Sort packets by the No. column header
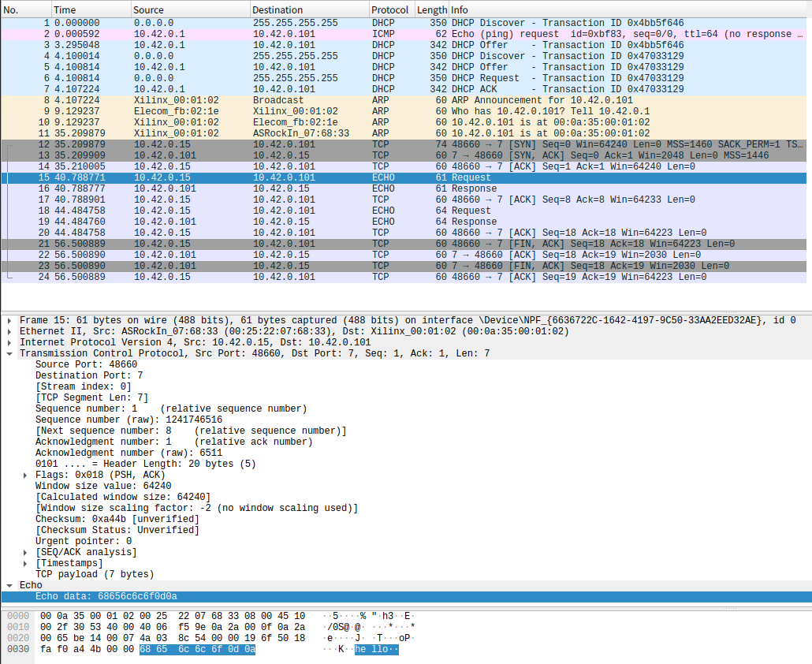The width and height of the screenshot is (812, 664). point(27,9)
